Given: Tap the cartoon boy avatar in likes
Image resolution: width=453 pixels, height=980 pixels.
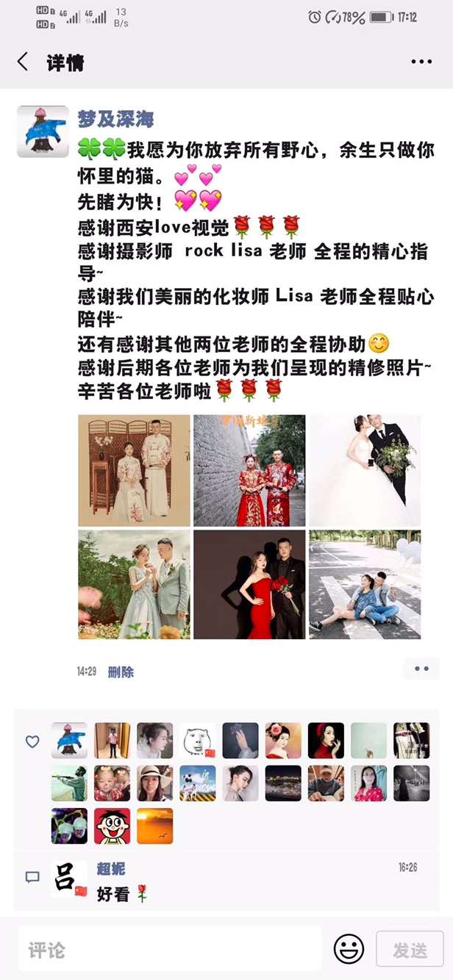Looking at the screenshot, I should 112,826.
